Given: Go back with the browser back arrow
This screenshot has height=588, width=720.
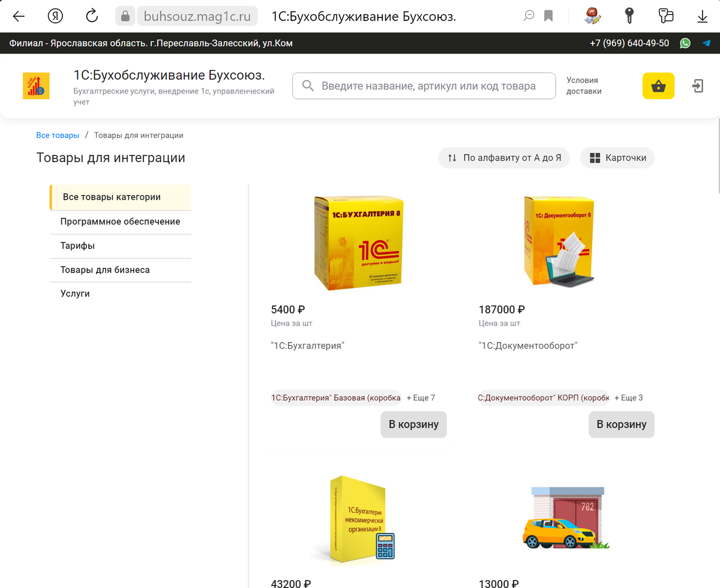Looking at the screenshot, I should pyautogui.click(x=19, y=16).
